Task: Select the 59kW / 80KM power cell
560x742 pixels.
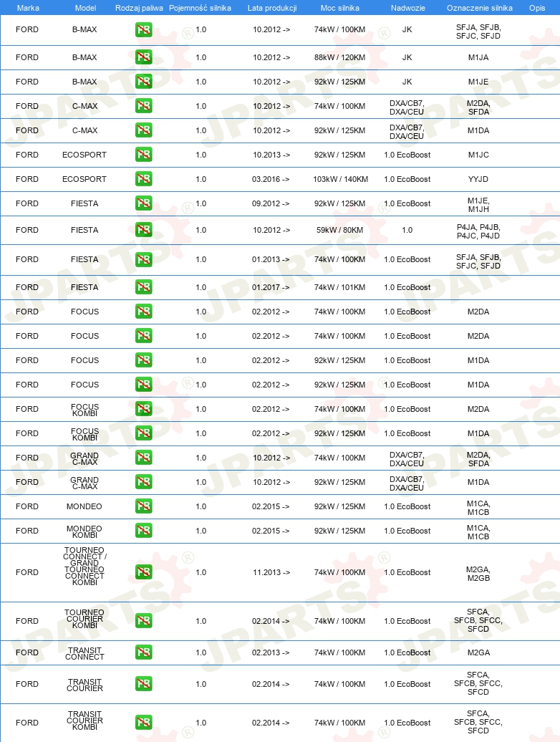Action: tap(339, 230)
